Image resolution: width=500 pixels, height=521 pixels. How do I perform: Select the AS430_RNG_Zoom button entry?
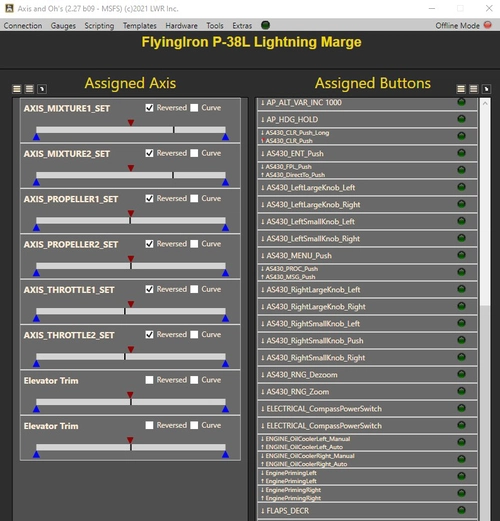pos(367,391)
